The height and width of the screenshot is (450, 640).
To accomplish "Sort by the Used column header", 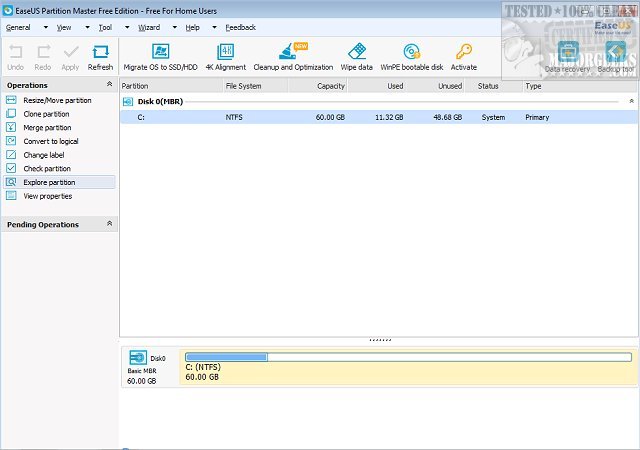I will tap(377, 86).
